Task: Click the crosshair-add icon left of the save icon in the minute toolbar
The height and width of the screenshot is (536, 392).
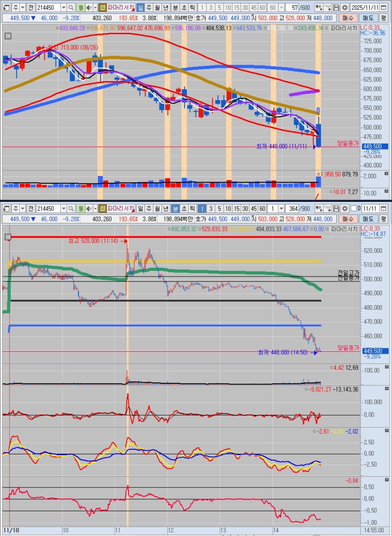Action: (x=328, y=208)
